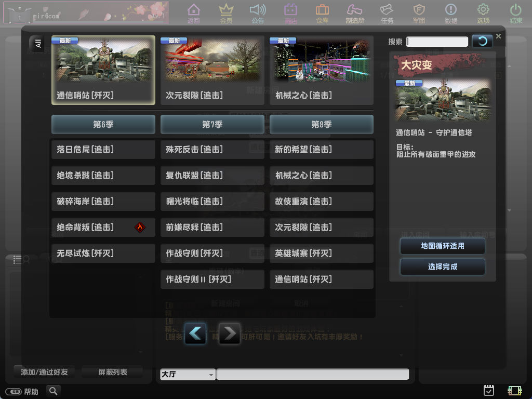Go to the previous map page arrow

point(195,334)
